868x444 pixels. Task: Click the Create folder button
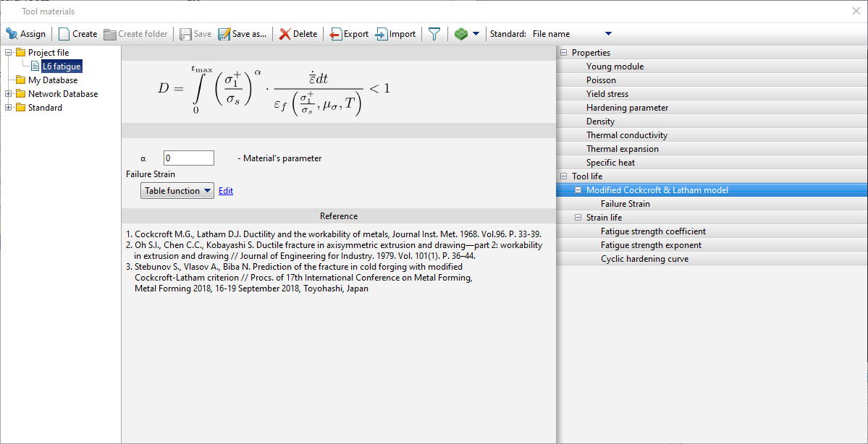135,33
